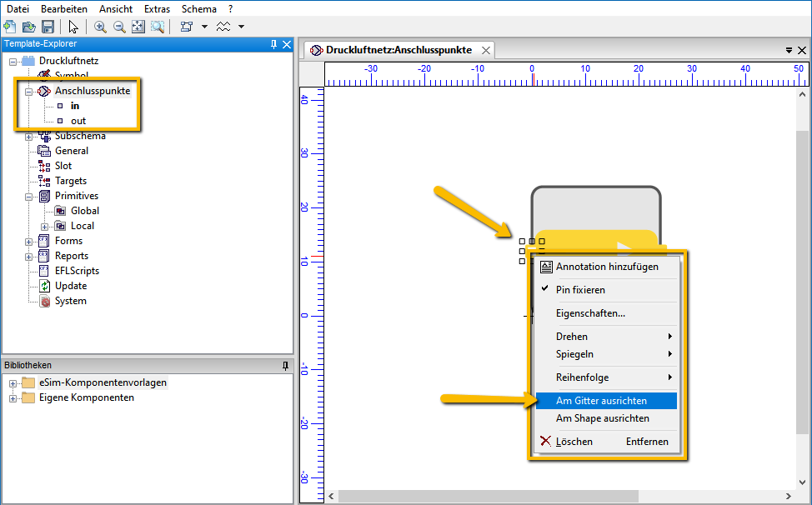Toggle the Pin fixieren option
812x505 pixels.
[606, 290]
